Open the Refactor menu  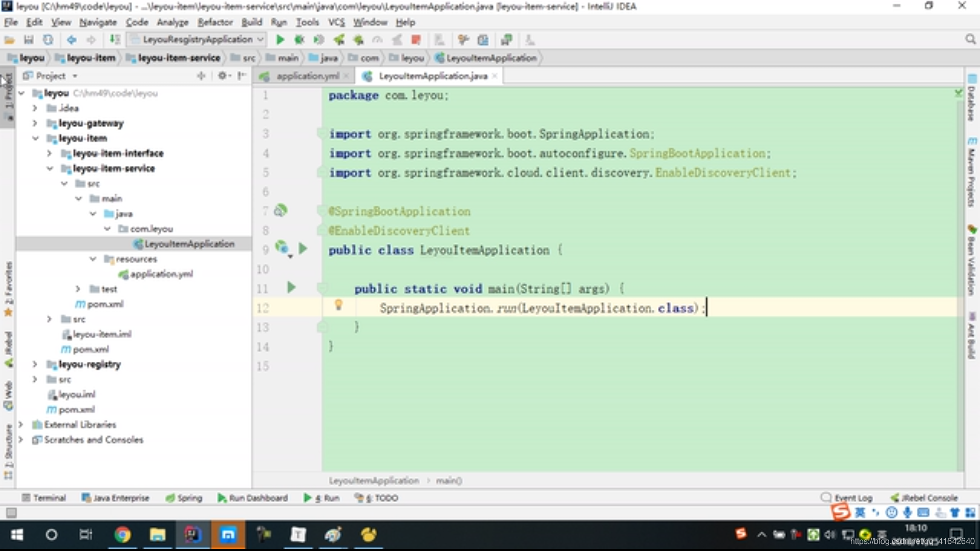coord(215,22)
